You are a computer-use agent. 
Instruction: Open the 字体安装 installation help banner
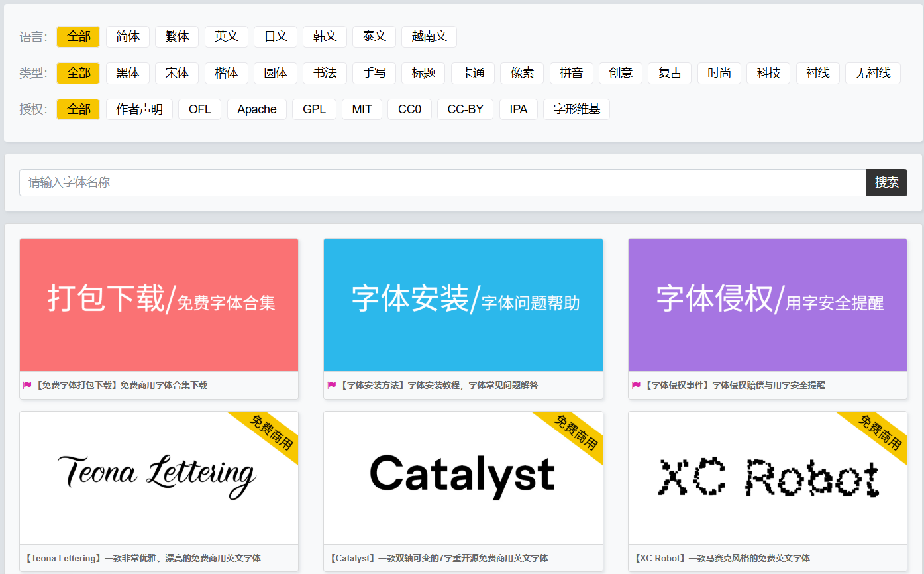click(463, 304)
